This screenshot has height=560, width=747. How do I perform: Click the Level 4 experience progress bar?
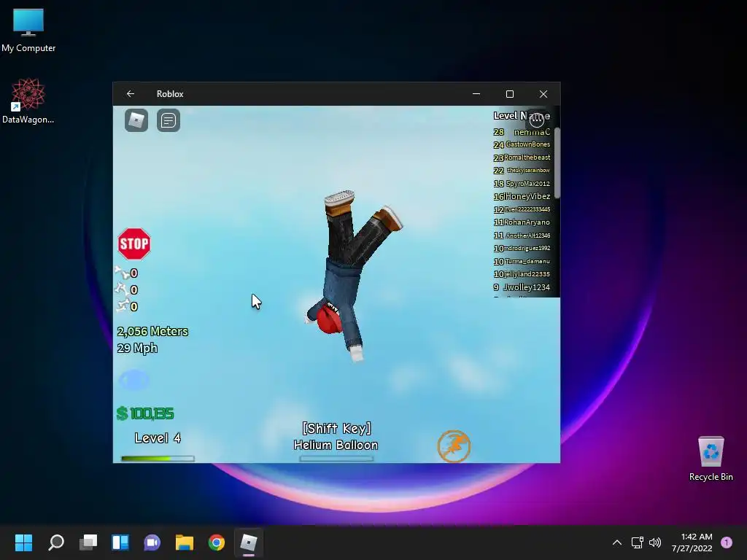[158, 459]
